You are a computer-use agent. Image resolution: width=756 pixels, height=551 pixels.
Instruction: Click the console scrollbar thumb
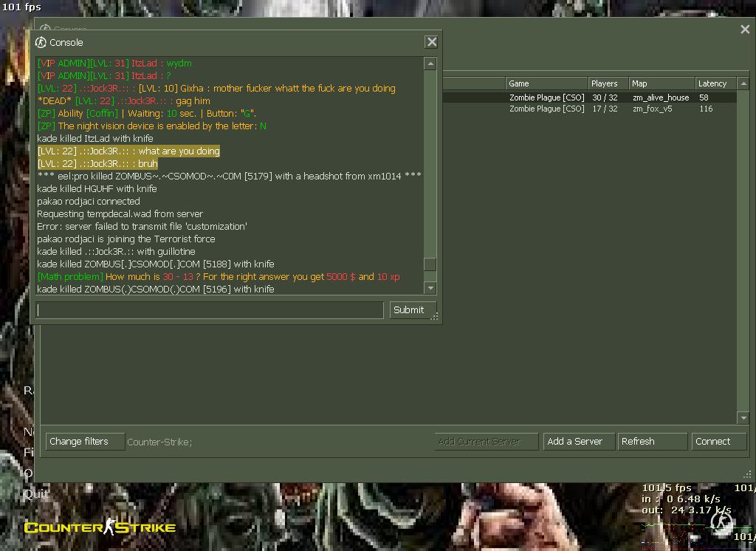coord(430,264)
